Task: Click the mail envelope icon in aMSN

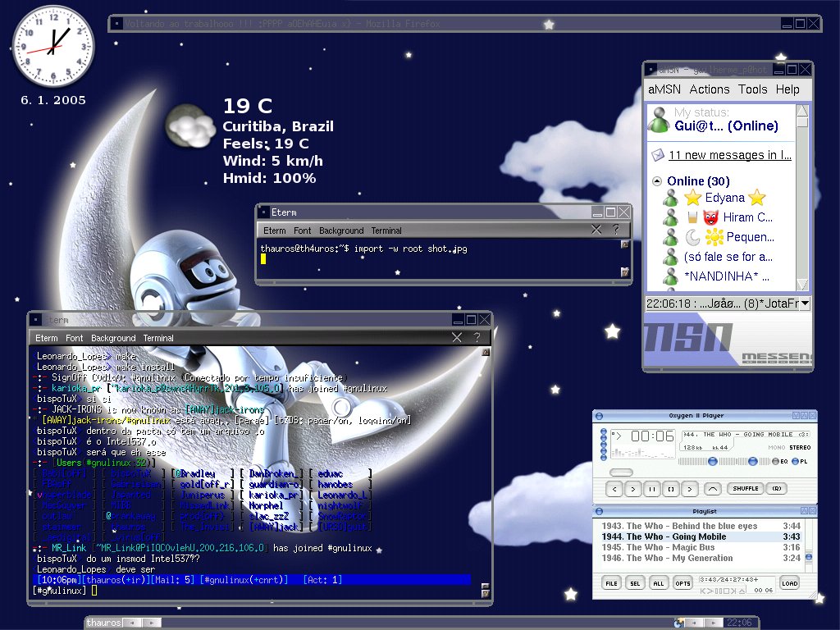Action: point(657,155)
